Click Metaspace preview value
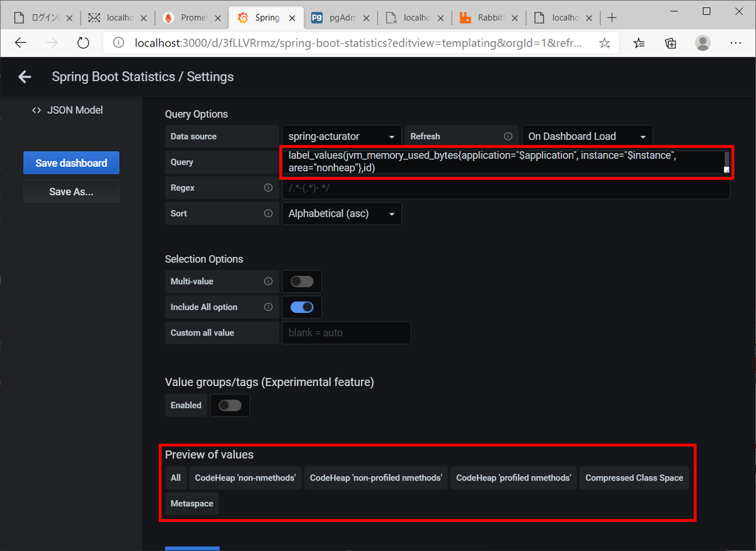This screenshot has height=551, width=756. [192, 504]
